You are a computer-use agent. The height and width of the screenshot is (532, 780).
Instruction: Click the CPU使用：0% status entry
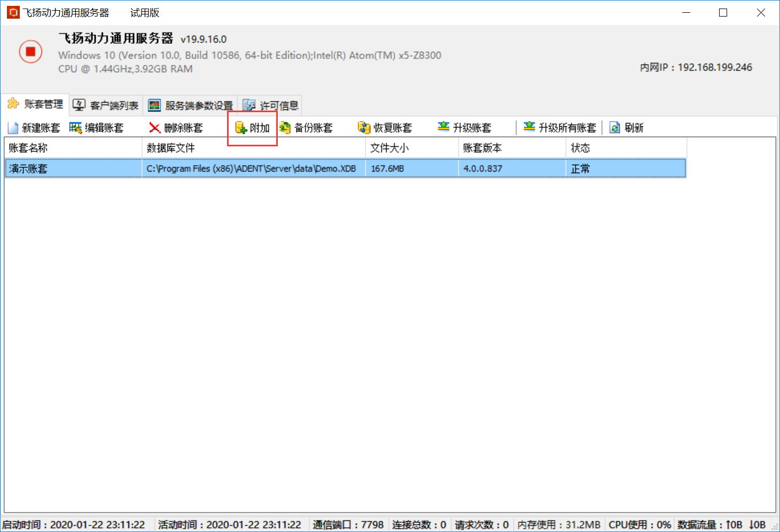point(639,525)
